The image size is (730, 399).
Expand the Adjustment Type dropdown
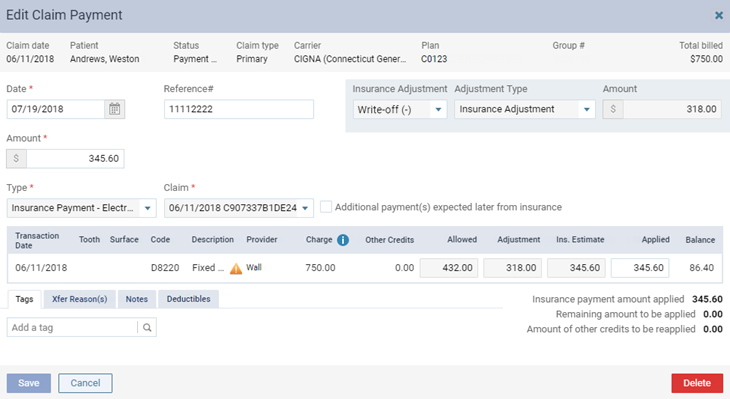[525, 109]
